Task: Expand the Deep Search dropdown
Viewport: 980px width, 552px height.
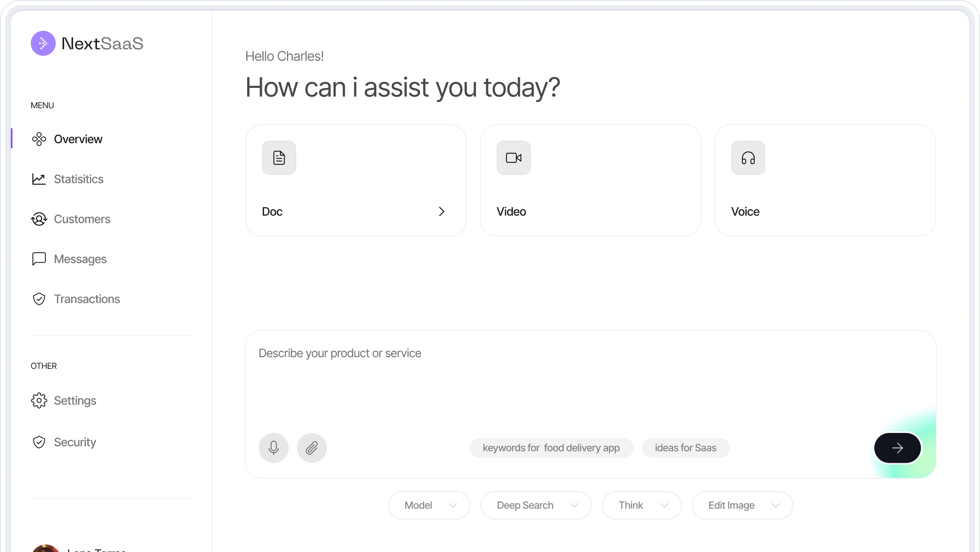Action: [536, 505]
